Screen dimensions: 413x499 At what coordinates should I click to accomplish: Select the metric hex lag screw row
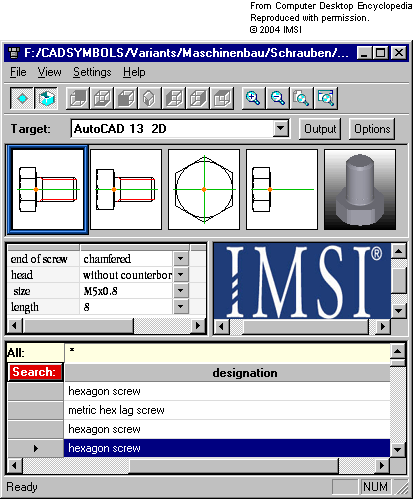[x=227, y=410]
